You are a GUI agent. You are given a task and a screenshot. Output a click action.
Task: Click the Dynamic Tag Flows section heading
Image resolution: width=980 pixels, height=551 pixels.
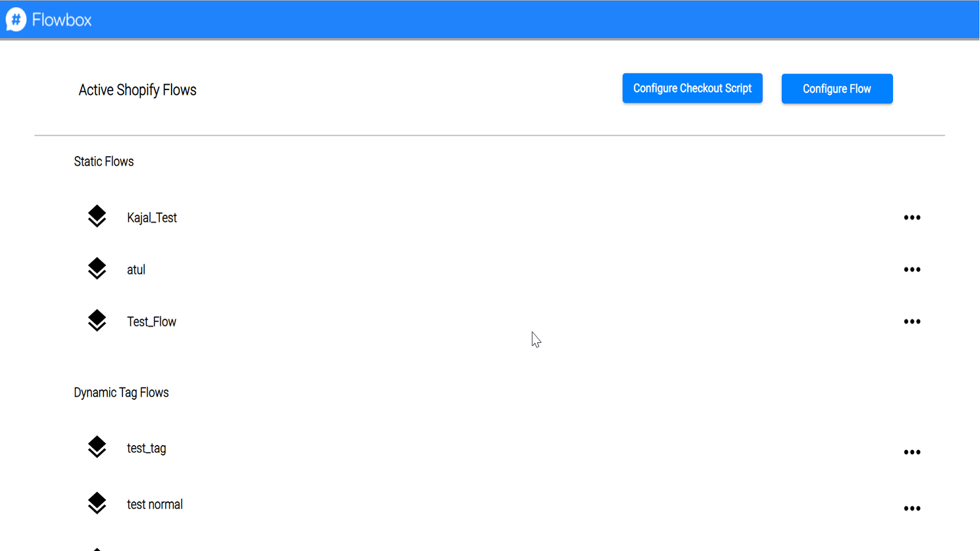click(121, 393)
